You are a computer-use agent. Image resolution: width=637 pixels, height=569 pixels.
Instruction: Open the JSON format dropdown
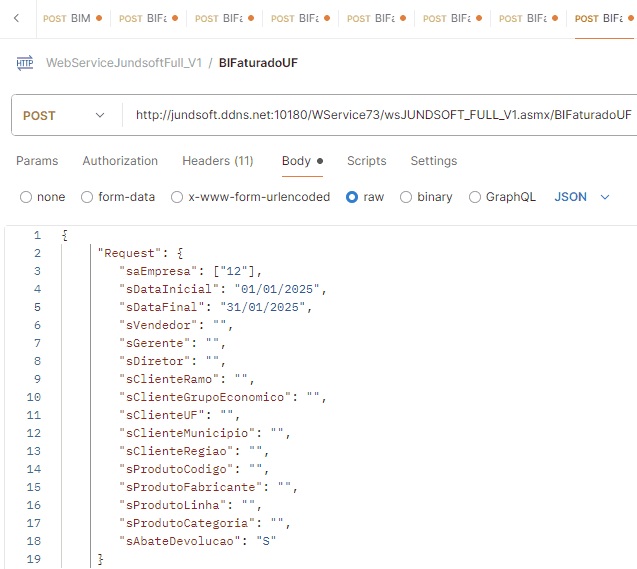[x=582, y=197]
